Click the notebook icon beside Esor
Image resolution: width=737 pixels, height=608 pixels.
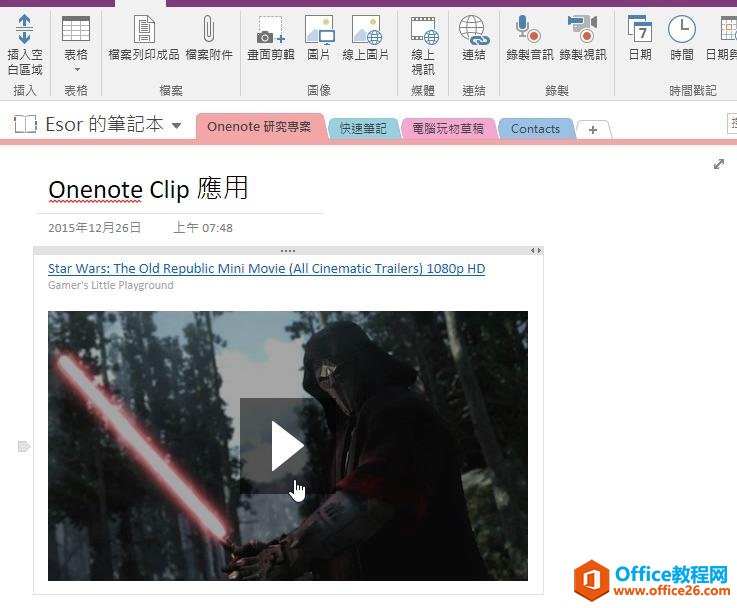click(x=25, y=125)
